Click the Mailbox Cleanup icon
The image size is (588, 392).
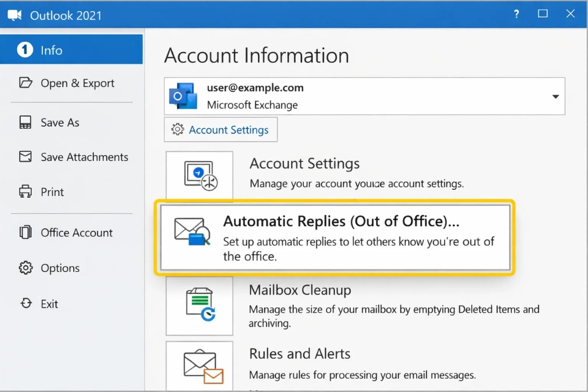pyautogui.click(x=199, y=305)
